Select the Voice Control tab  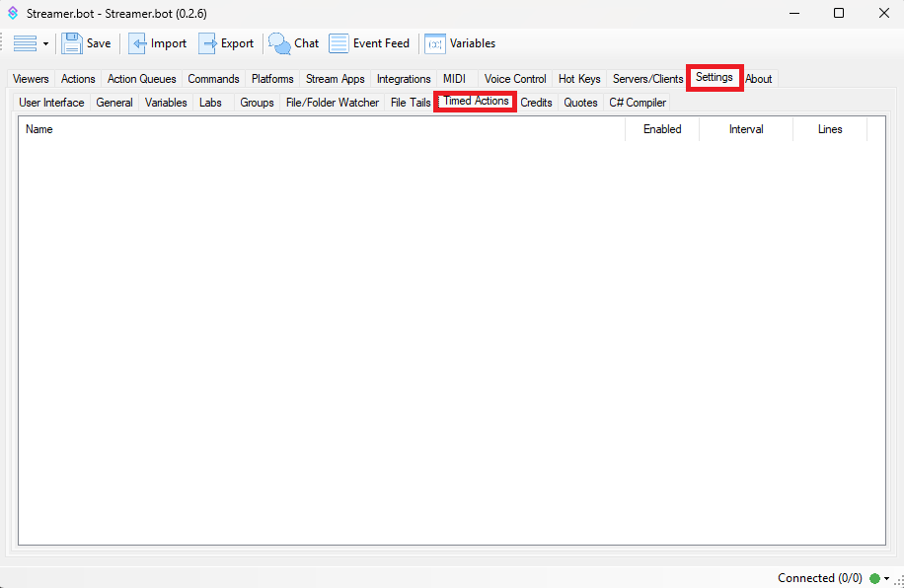pos(515,79)
